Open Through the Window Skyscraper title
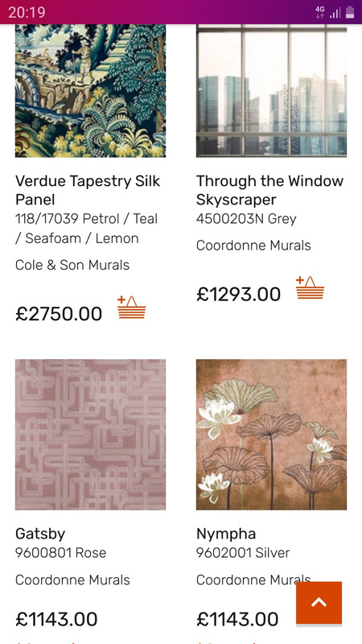362x644 pixels. pos(269,190)
